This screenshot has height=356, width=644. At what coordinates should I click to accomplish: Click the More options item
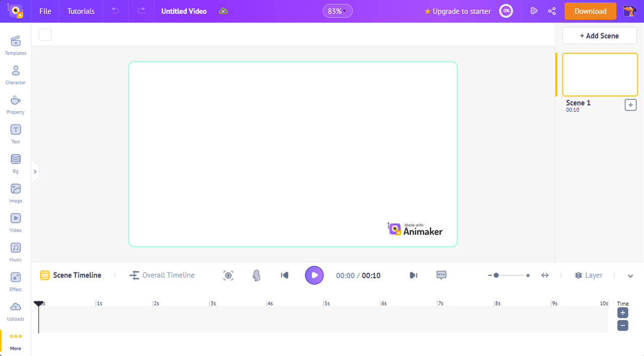click(16, 341)
